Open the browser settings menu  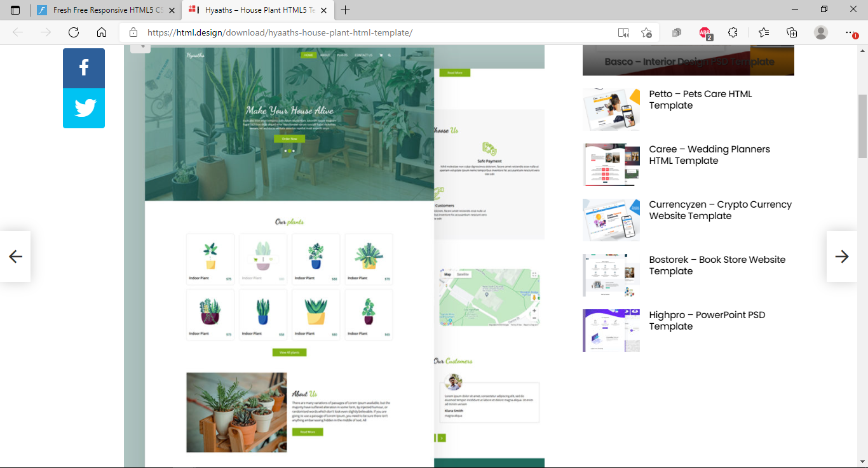850,32
